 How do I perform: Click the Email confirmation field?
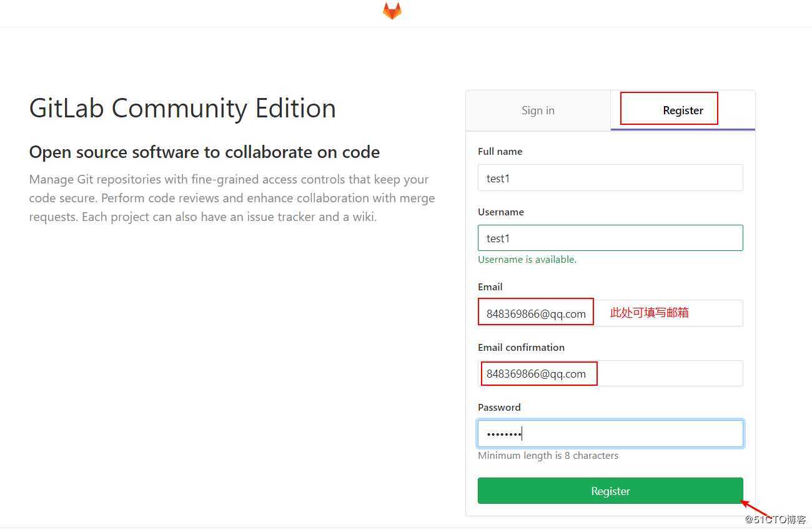click(x=610, y=373)
